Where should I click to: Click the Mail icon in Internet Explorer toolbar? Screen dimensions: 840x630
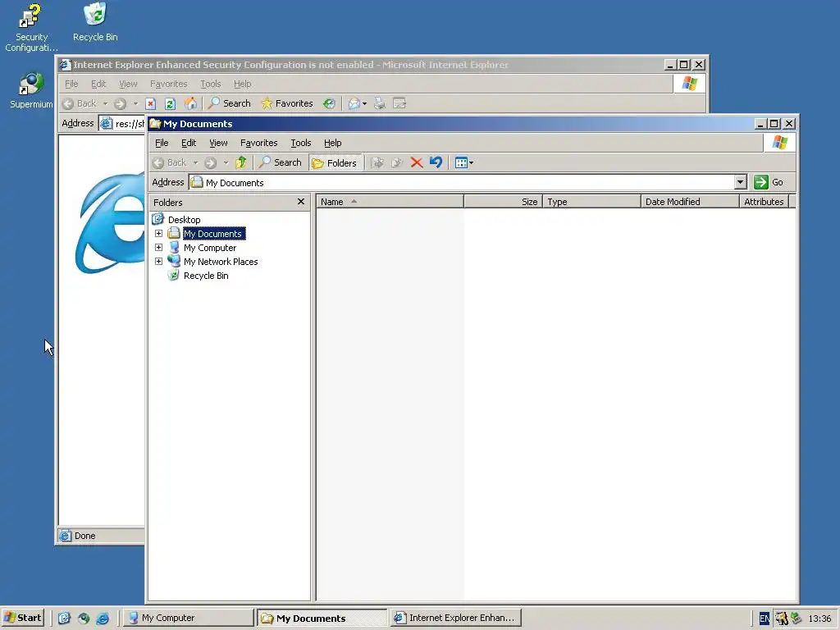coord(354,103)
